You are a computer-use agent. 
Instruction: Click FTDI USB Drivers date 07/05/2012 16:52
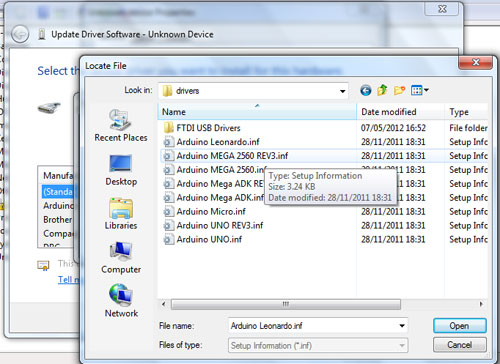[x=393, y=128]
